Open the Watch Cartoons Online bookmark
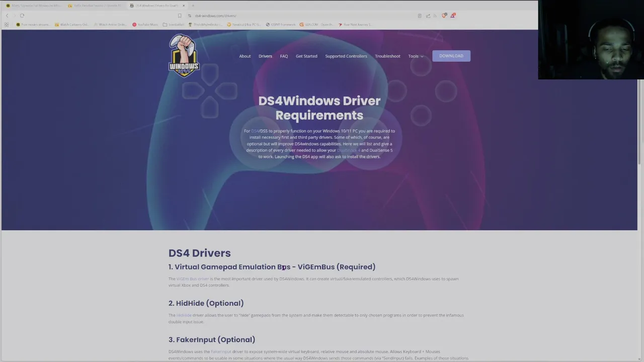This screenshot has width=644, height=362. point(71,24)
